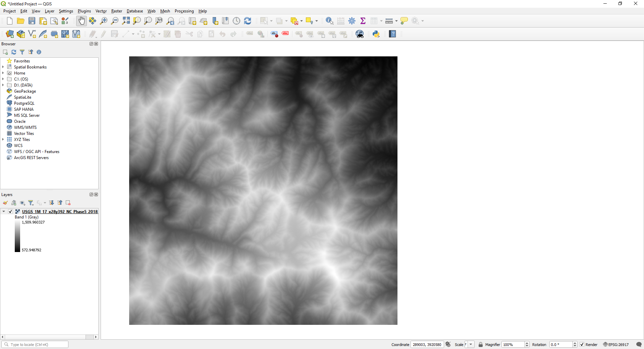
Task: Open the Data Source Manager icon
Action: 10,34
